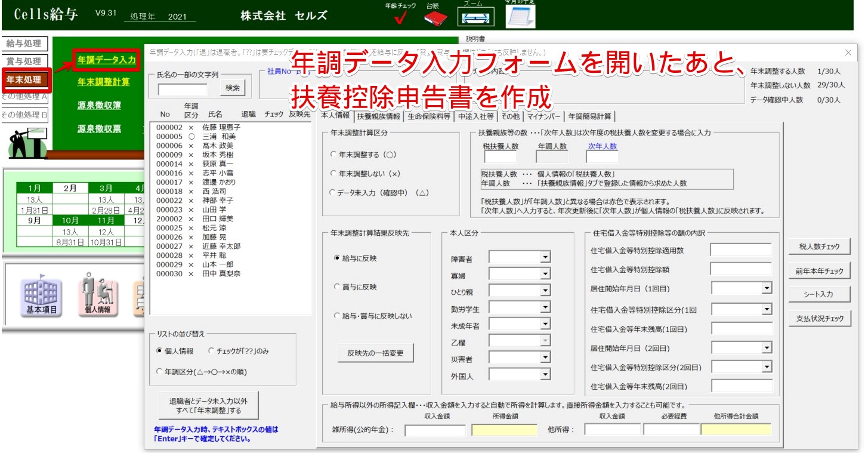Click the シート入力 button
This screenshot has width=868, height=453.
coord(819,294)
